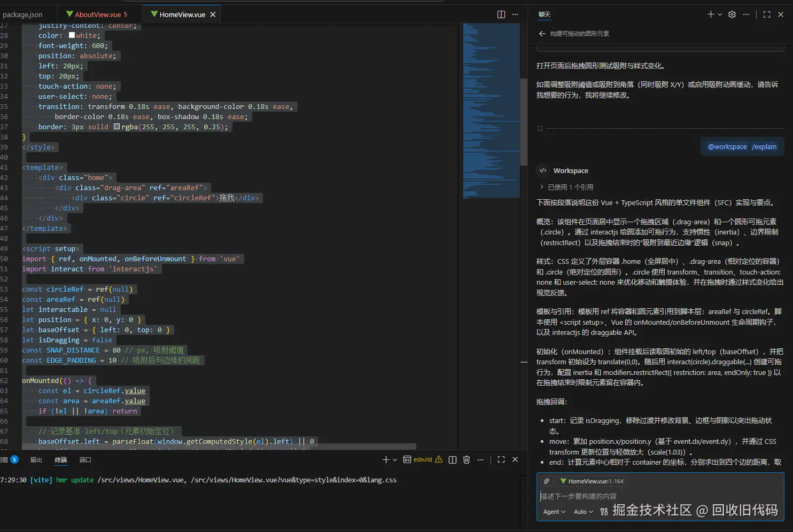Screen dimensions: 793x532
Task: Close the HomeView.vue editor tab
Action: click(x=213, y=14)
